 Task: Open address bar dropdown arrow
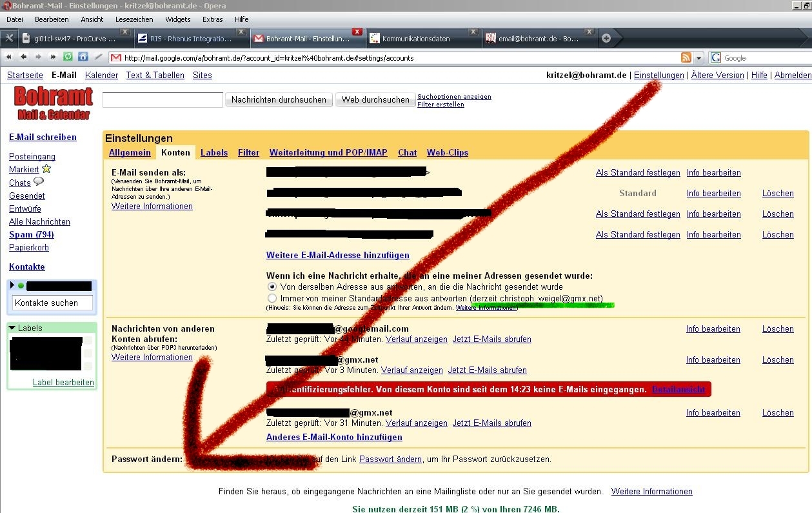(x=699, y=57)
